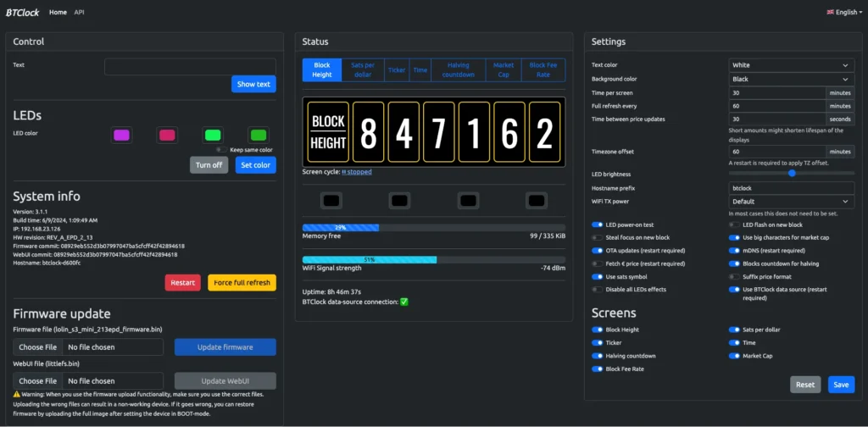Toggle Use BTClock data source switch
Screen dimensions: 868x427
point(734,289)
